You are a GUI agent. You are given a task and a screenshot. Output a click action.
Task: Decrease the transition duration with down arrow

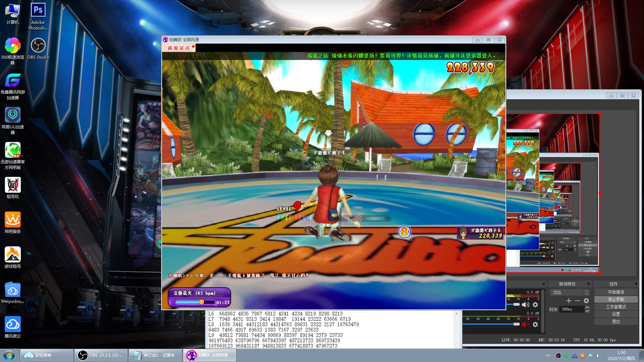tap(587, 311)
